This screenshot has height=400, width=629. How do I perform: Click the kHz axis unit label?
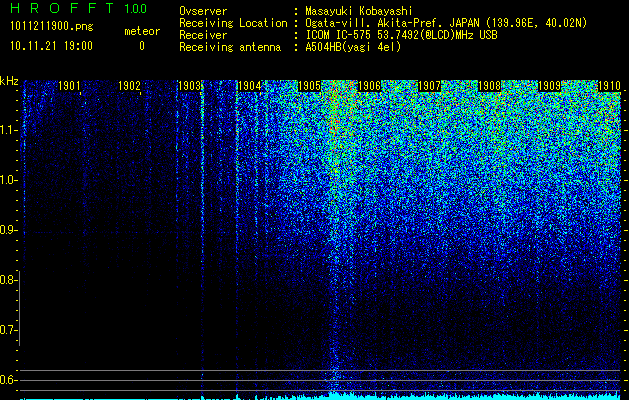(x=9, y=81)
